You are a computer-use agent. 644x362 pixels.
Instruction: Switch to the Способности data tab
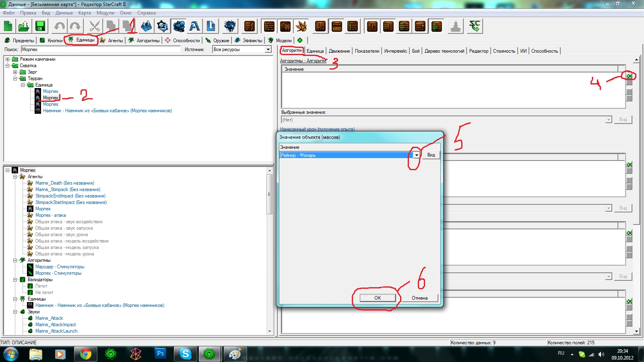coord(182,40)
